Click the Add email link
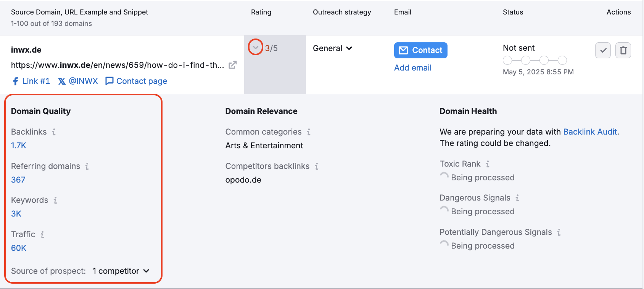The width and height of the screenshot is (644, 289). click(x=412, y=68)
